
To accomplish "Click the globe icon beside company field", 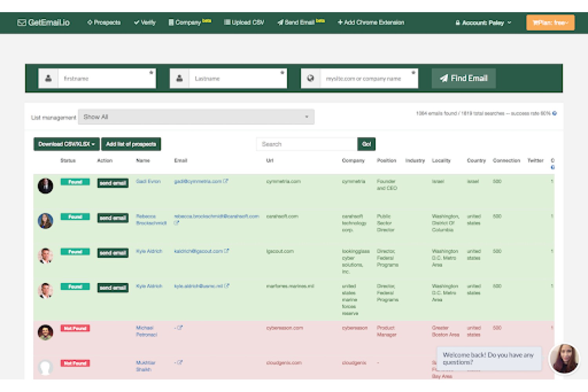I will [310, 78].
